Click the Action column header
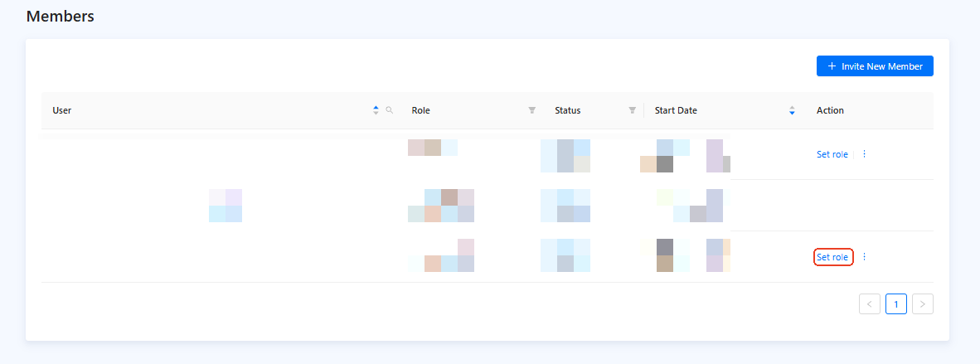Screen dimensions: 980x364 (x=830, y=110)
